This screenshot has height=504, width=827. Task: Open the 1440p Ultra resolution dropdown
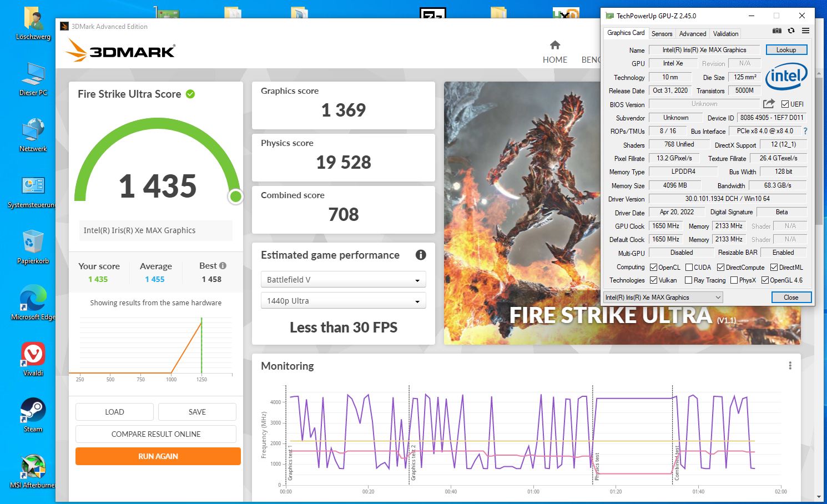tap(344, 300)
